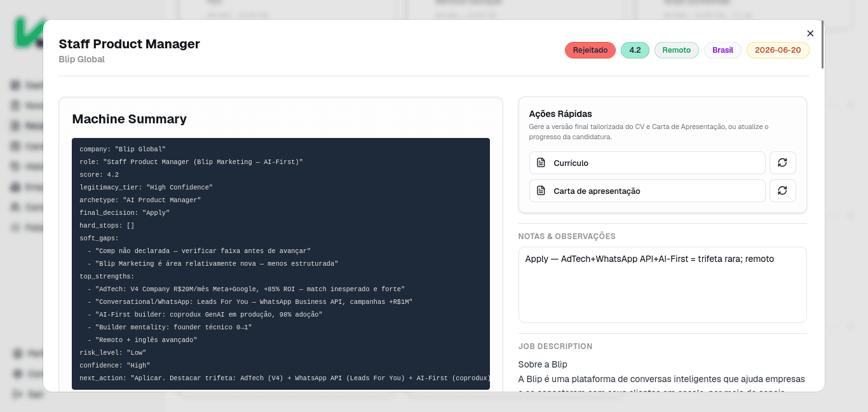Click the 'AI-First builder: coprodux GenAI' line

click(205, 315)
